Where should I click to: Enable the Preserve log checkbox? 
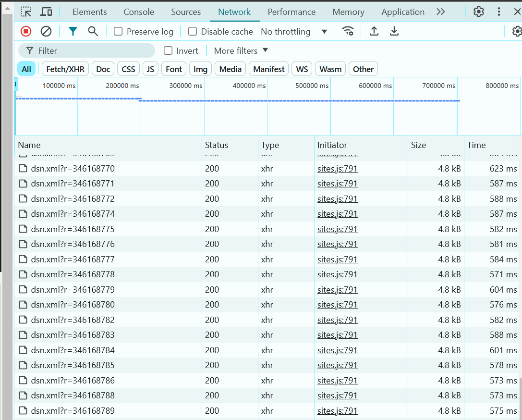point(118,32)
